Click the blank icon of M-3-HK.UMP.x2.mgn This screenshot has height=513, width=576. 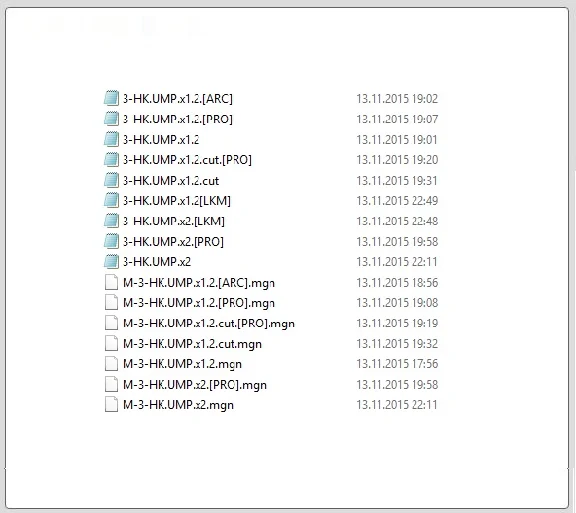[111, 405]
